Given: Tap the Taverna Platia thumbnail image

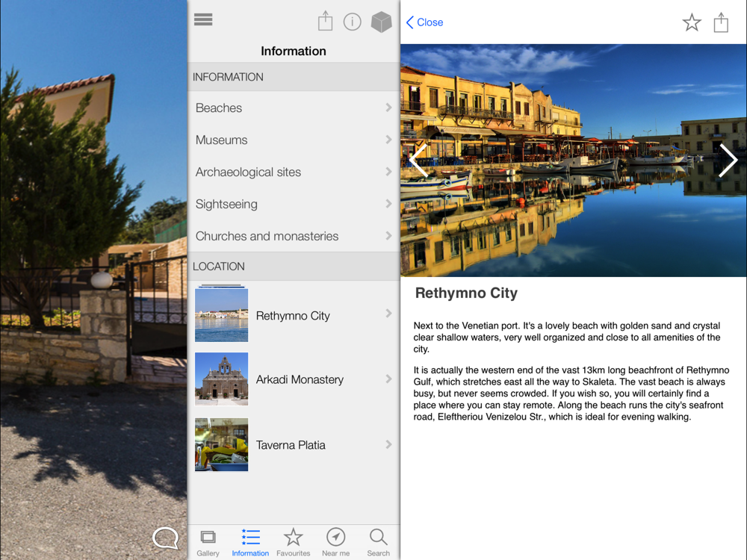Looking at the screenshot, I should click(222, 444).
